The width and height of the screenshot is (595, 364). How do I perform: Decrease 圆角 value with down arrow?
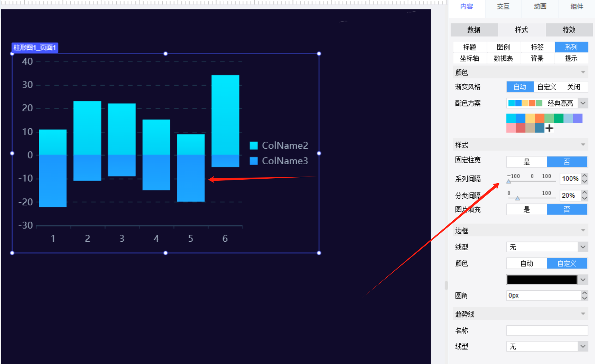tap(585, 298)
